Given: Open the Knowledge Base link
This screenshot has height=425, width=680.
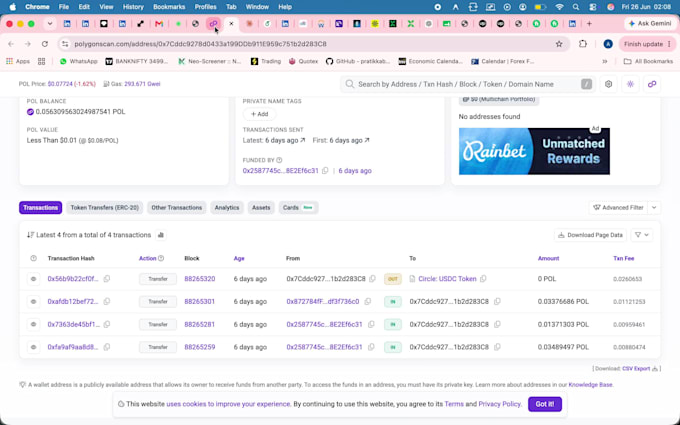Looking at the screenshot, I should pos(590,385).
